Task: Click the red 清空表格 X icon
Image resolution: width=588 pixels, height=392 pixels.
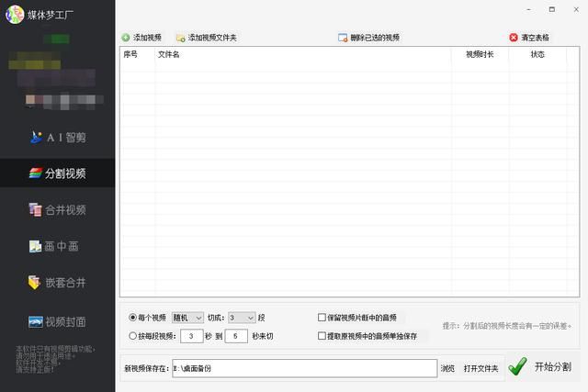Action: pyautogui.click(x=514, y=38)
